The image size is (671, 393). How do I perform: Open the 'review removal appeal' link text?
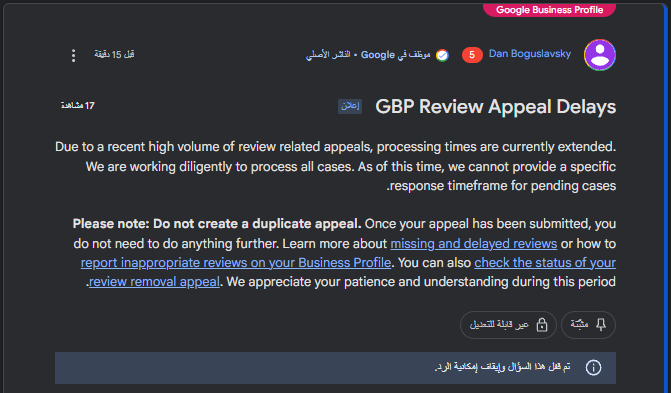click(154, 282)
